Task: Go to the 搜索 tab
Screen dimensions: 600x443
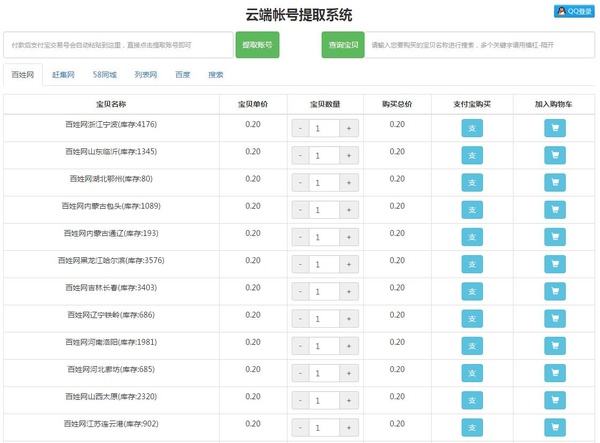Action: click(216, 75)
